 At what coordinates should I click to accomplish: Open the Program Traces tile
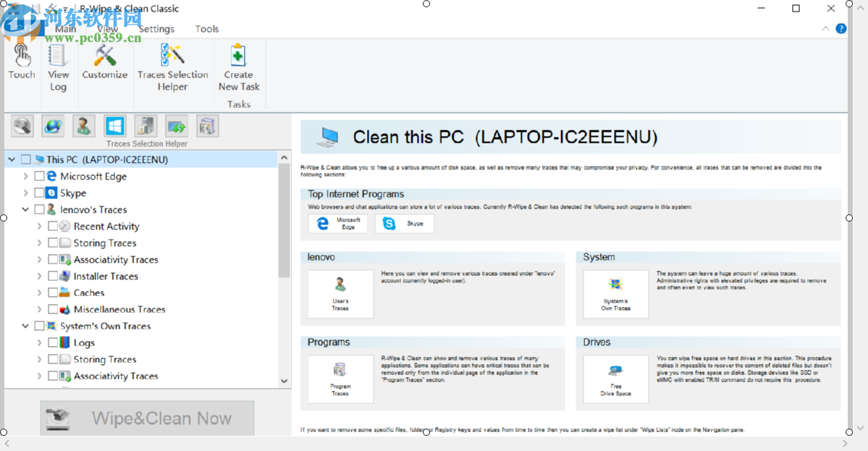[x=340, y=379]
